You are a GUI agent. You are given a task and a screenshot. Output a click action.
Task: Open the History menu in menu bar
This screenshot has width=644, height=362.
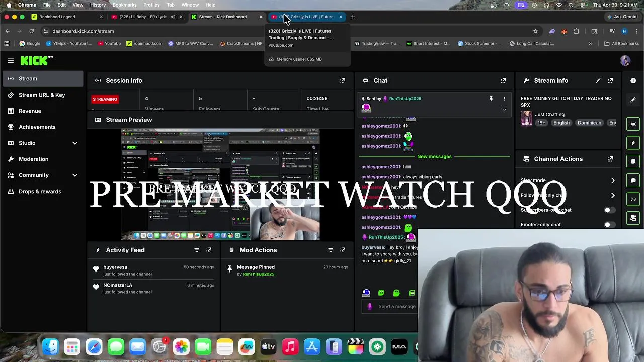(x=98, y=5)
